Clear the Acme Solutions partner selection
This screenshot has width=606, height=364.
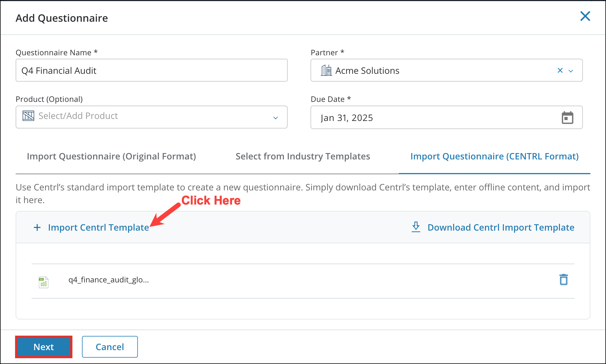[x=559, y=70]
